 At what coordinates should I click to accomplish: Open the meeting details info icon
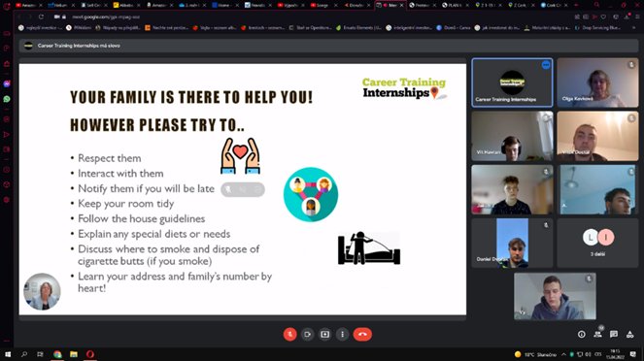coord(582,335)
